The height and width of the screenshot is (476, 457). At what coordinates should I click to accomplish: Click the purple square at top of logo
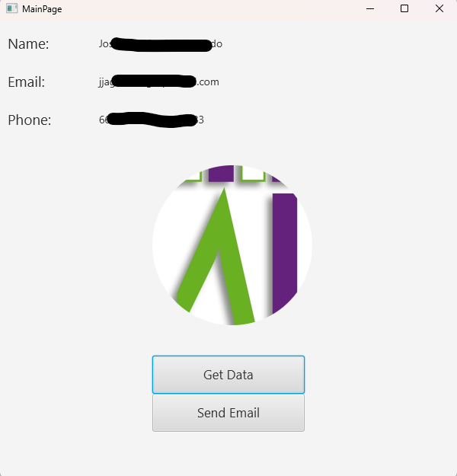(x=221, y=174)
